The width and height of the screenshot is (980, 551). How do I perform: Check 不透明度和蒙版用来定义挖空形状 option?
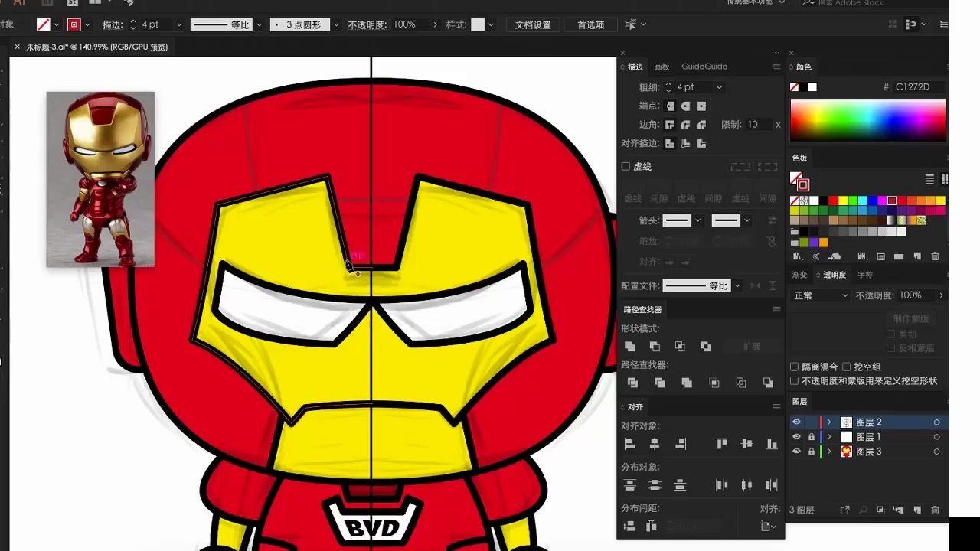[x=794, y=380]
